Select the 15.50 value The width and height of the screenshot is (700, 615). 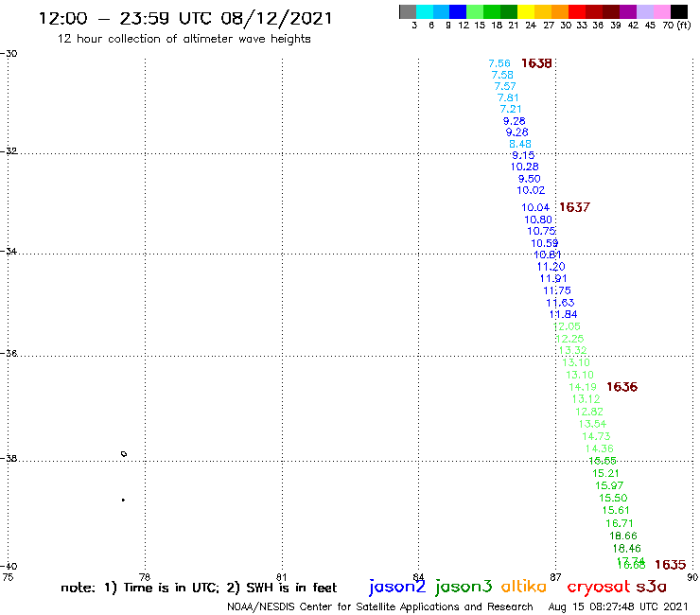[613, 498]
